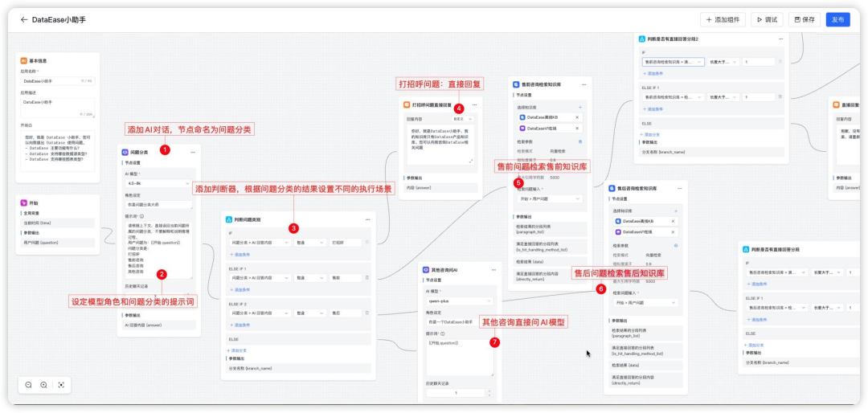
Task: Open the 判断是否有直接回答分段2 more menu
Action: pos(780,39)
